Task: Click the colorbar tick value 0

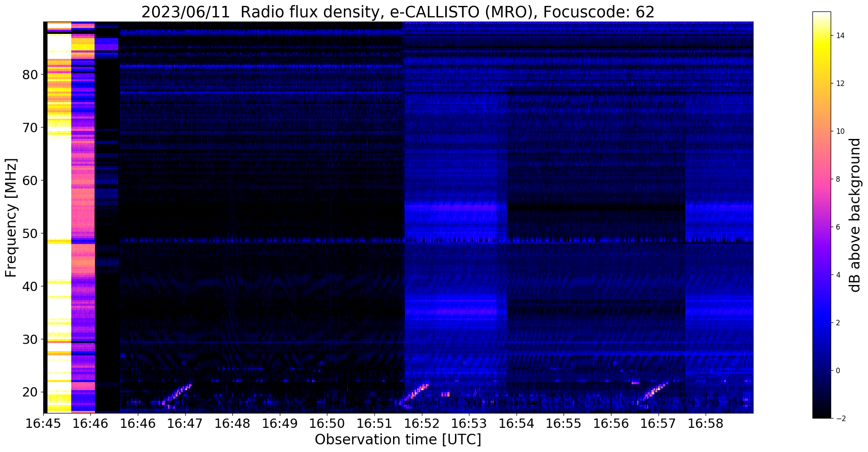Action: pos(837,371)
